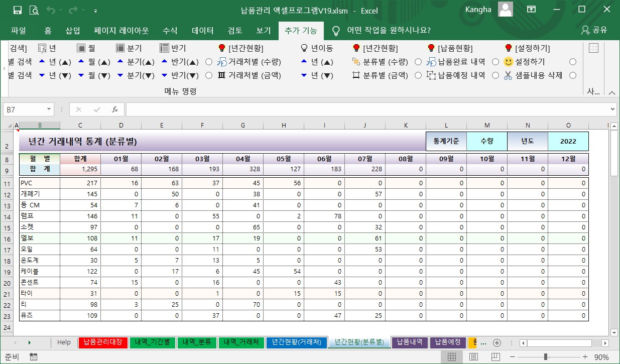The width and height of the screenshot is (620, 364).
Task: Open 거래처별 (수량) yearly report
Action: [249, 62]
